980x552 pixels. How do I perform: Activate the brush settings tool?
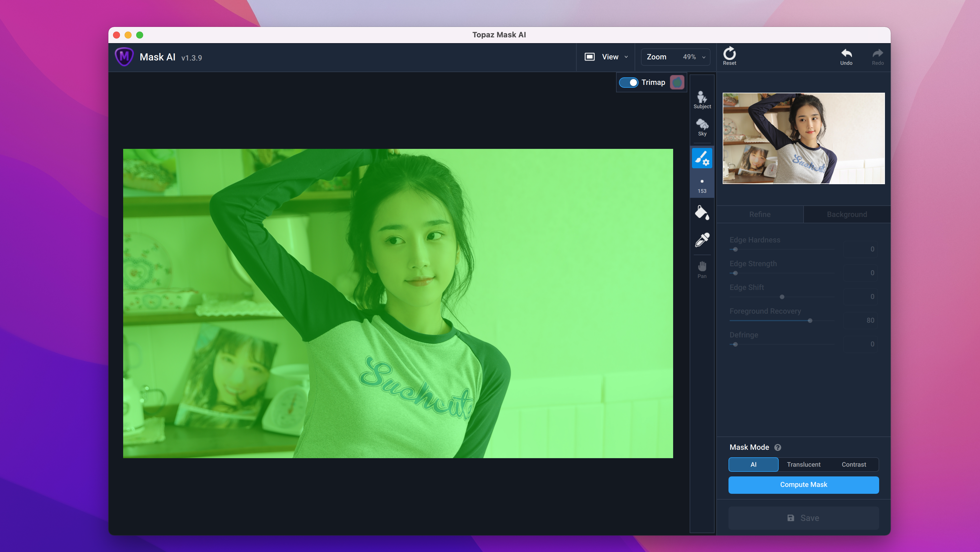702,158
